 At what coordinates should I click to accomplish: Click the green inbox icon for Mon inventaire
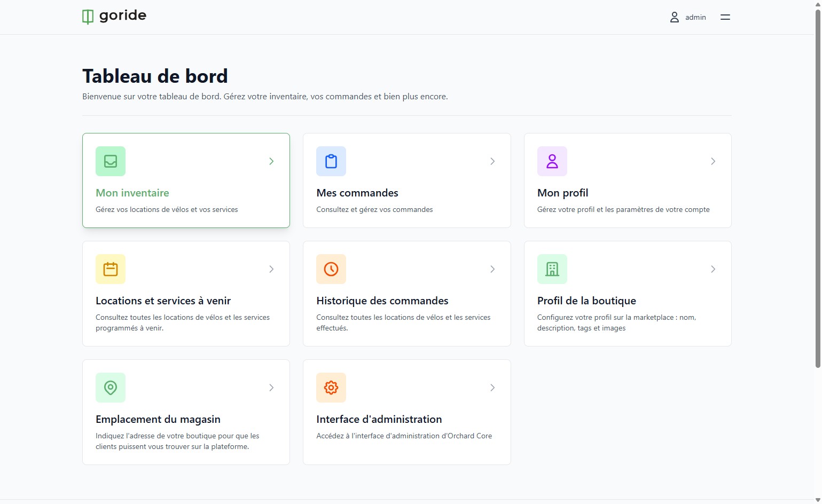111,161
